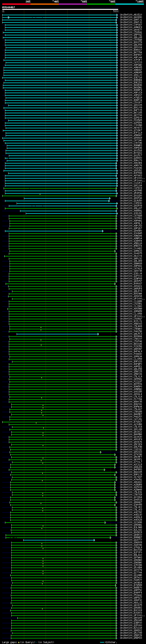Screen dimensions: 146x644
Task: Open hit UniRef100_A8JE10
Action: [131, 15]
